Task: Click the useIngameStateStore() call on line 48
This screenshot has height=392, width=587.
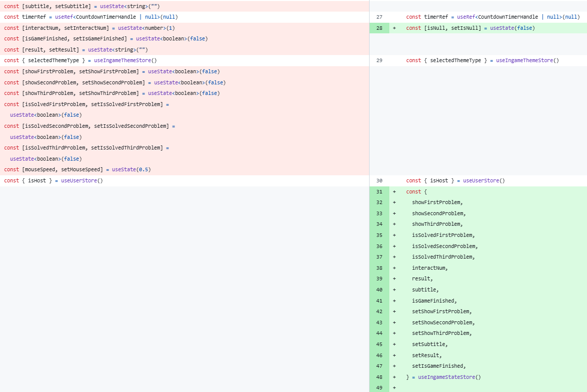Action: [x=449, y=377]
